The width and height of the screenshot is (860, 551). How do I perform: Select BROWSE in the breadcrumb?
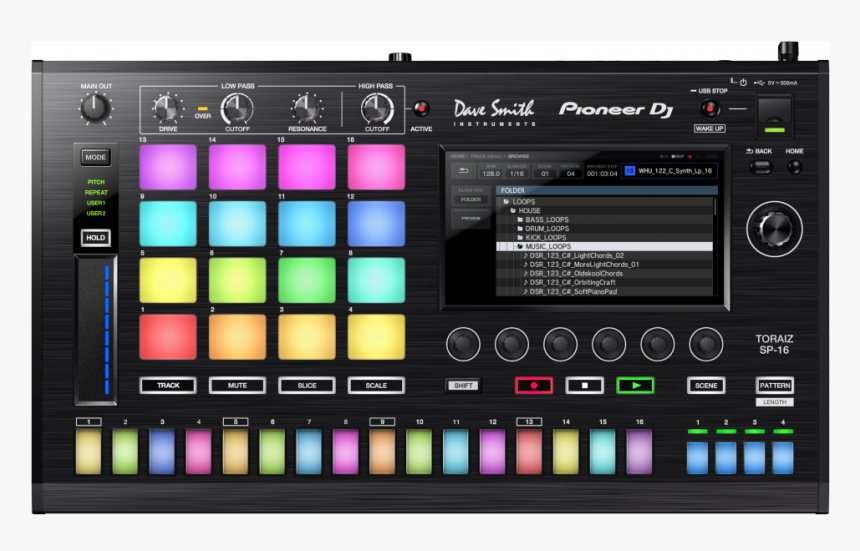(518, 156)
